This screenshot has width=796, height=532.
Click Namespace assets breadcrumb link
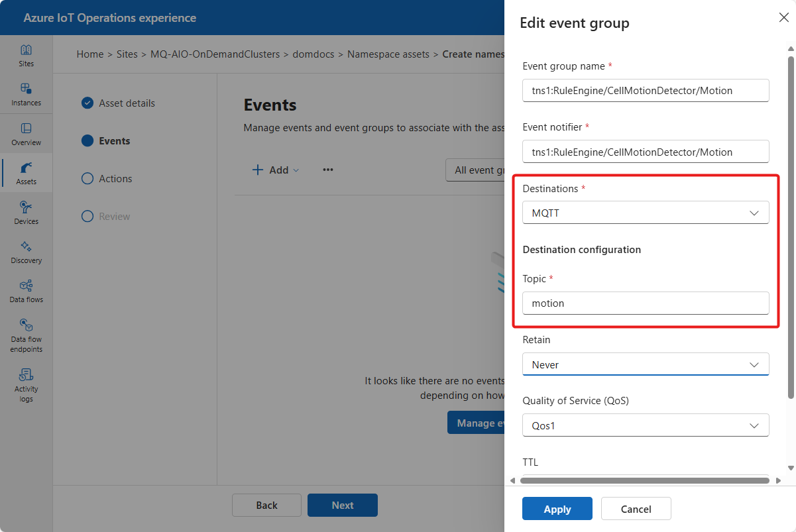pyautogui.click(x=388, y=54)
